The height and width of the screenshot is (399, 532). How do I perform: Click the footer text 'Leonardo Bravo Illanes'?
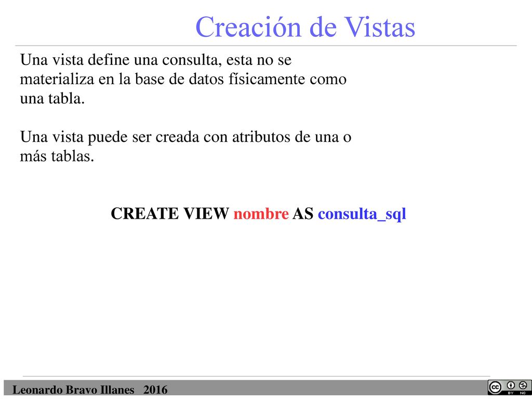(x=73, y=390)
